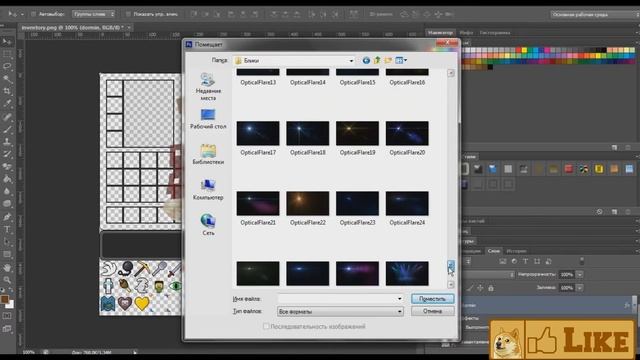The width and height of the screenshot is (640, 360).
Task: Open the folder dropdown showing Блики
Action: (294, 60)
